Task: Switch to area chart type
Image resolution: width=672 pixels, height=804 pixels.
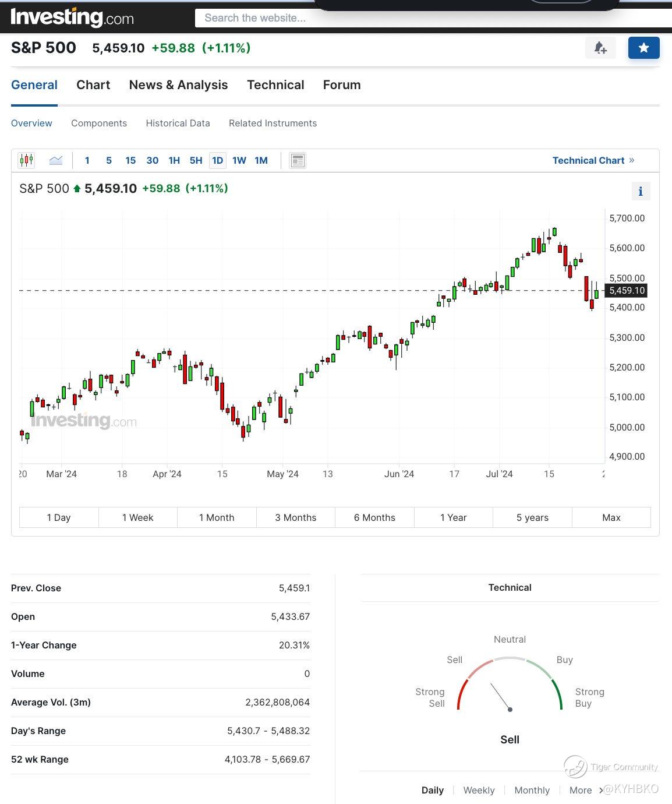Action: (x=56, y=160)
